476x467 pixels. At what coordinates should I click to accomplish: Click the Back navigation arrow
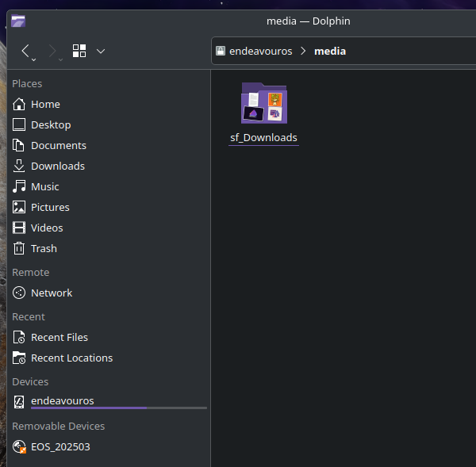pos(26,52)
